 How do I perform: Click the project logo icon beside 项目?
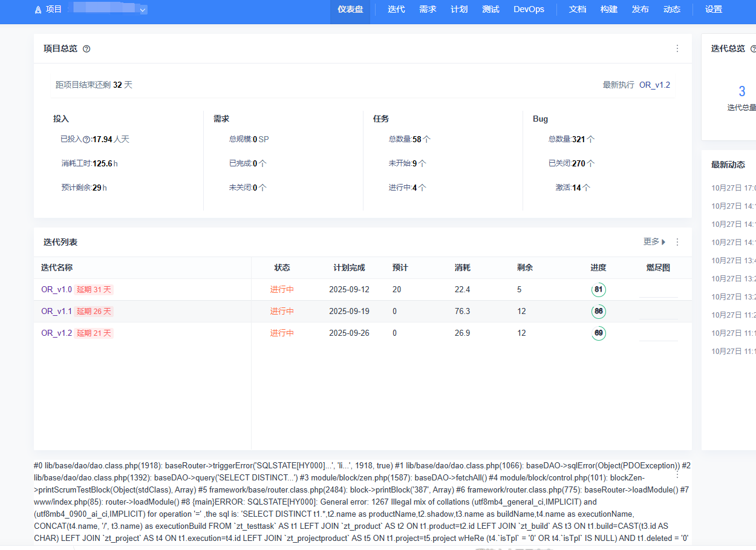coord(38,10)
